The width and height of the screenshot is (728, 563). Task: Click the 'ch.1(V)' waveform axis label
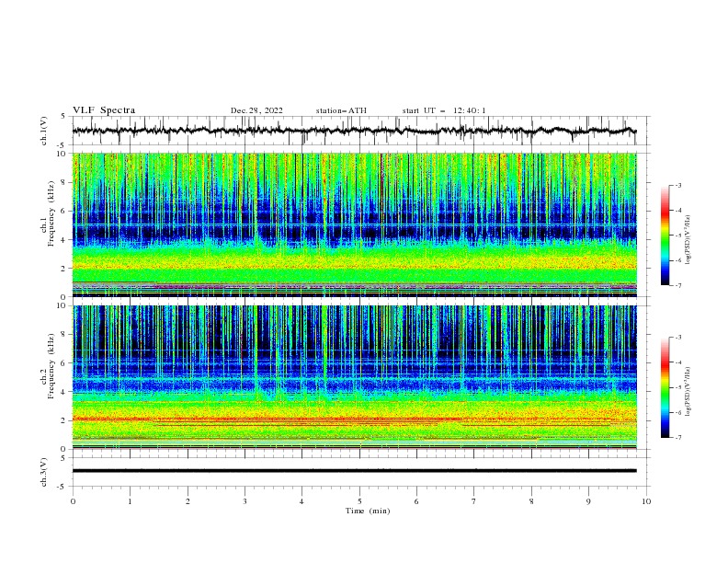pos(44,131)
